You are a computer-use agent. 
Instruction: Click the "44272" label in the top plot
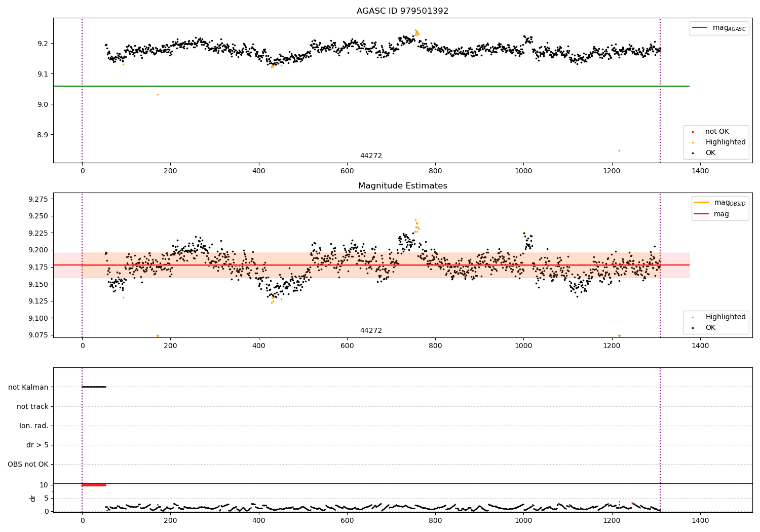(x=371, y=156)
